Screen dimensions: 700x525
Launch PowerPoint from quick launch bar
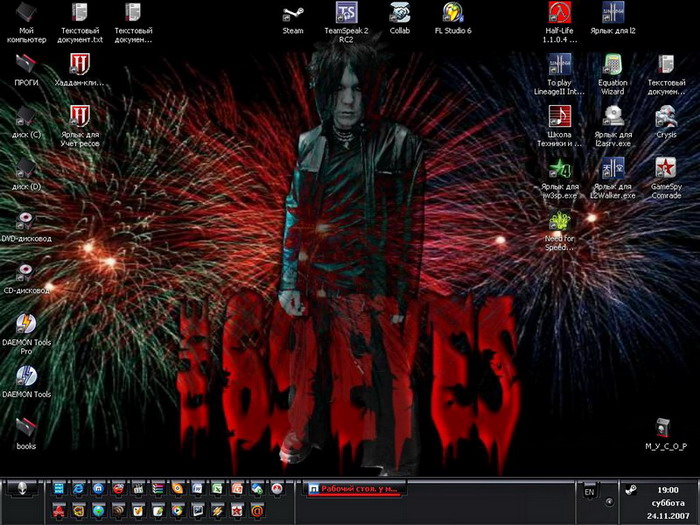[237, 489]
